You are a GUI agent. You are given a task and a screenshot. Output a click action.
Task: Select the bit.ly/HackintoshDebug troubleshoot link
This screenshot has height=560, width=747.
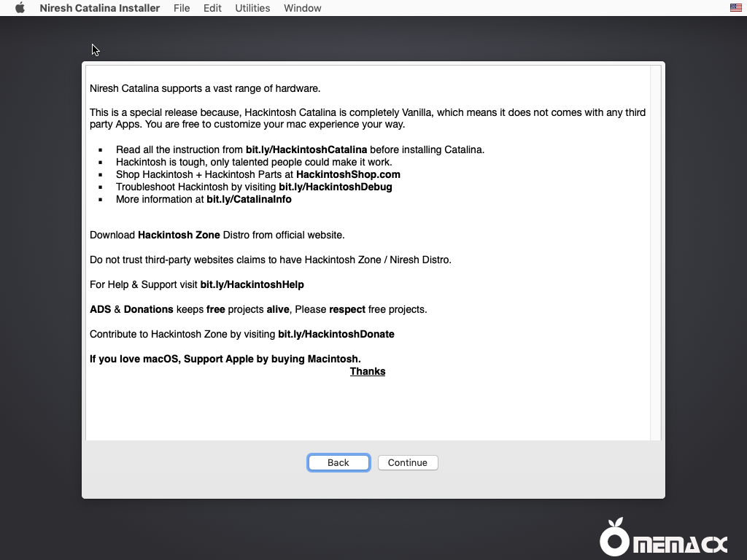[x=336, y=187]
